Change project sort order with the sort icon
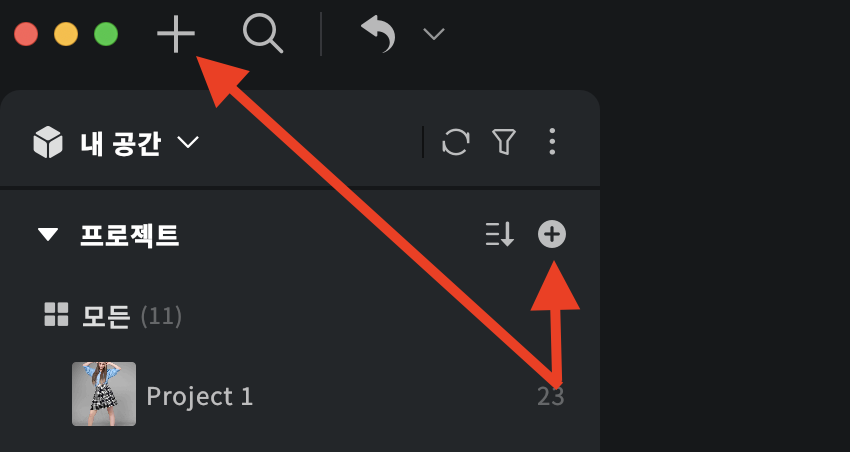The height and width of the screenshot is (452, 850). coord(499,235)
